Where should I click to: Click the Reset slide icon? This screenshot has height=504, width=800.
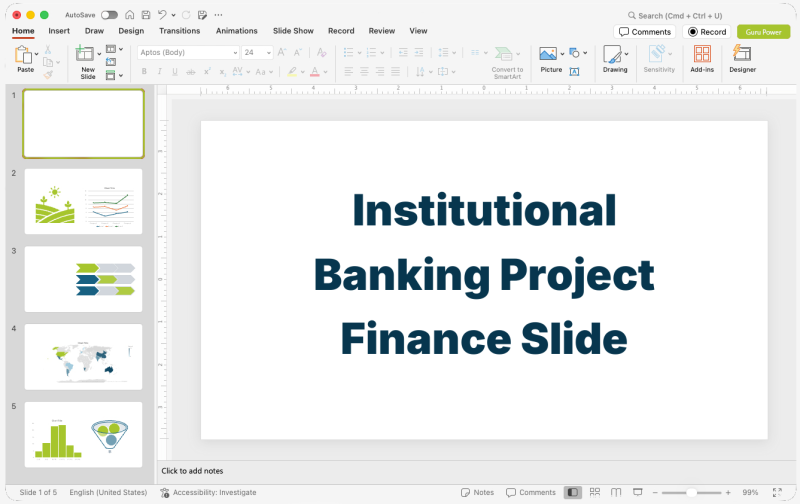click(x=111, y=62)
